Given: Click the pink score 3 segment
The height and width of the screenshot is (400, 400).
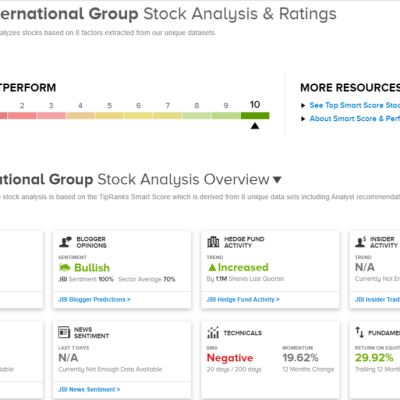Looking at the screenshot, I should [x=51, y=116].
